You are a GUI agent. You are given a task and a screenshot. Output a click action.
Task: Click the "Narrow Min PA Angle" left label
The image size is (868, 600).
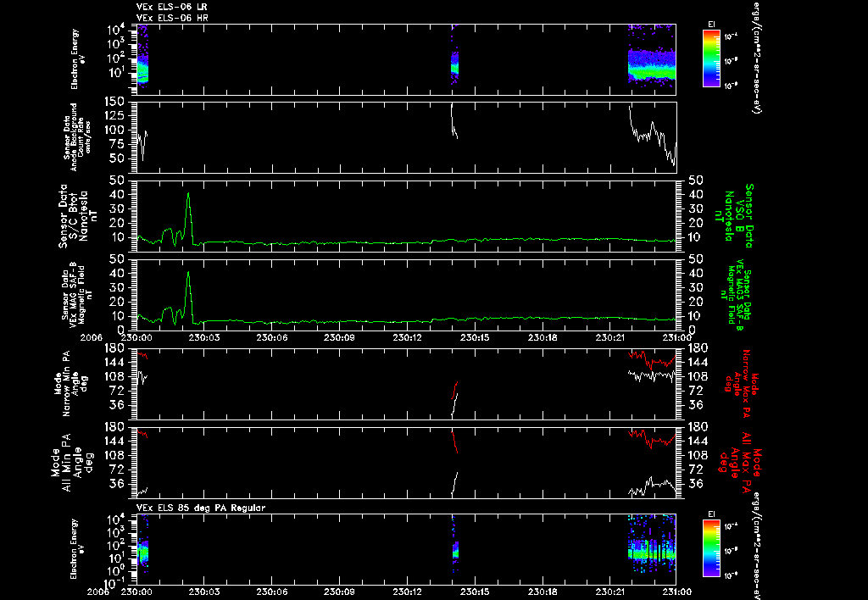[70, 384]
